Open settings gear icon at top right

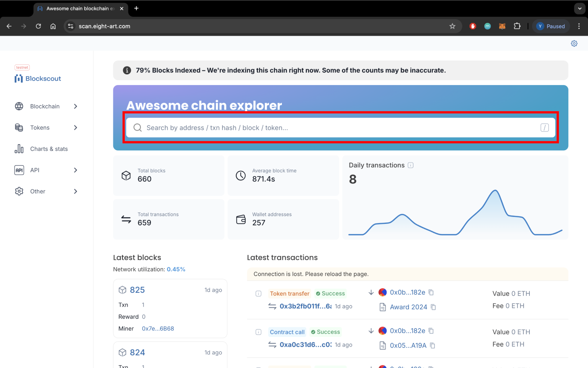click(574, 43)
